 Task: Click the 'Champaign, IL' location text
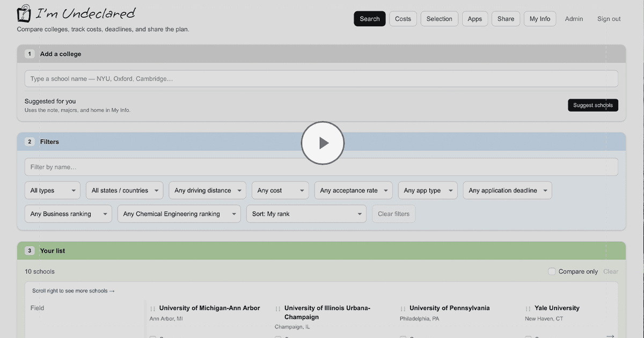pos(293,327)
